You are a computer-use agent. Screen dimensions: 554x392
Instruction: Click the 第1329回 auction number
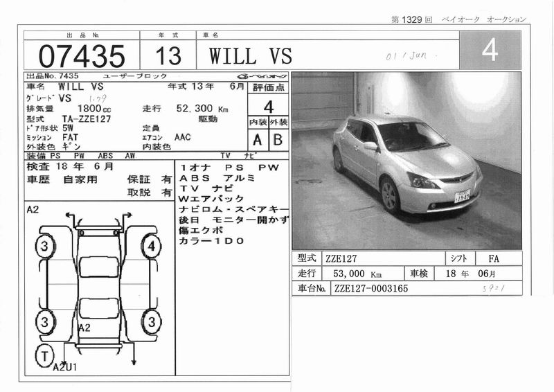411,19
